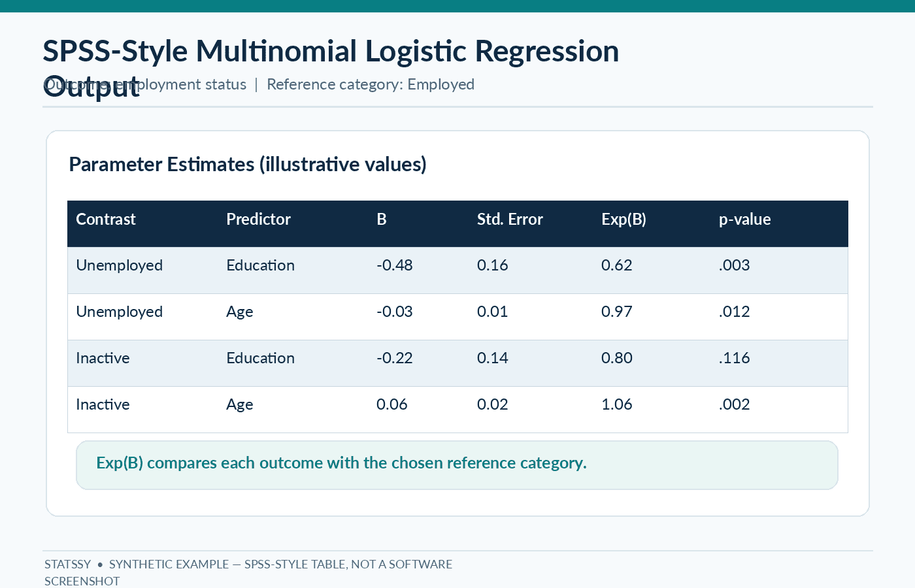The image size is (915, 588).
Task: Click the 'p-value' column header
Action: click(x=745, y=220)
